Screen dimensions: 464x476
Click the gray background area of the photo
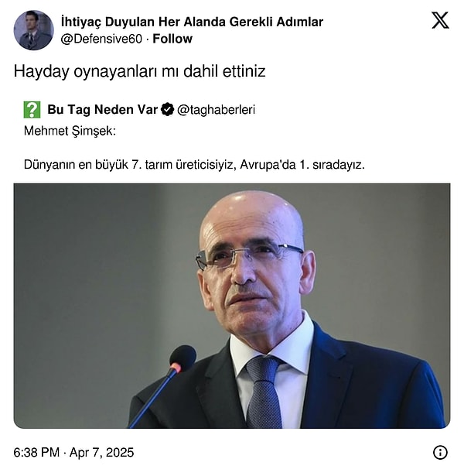tap(91, 273)
